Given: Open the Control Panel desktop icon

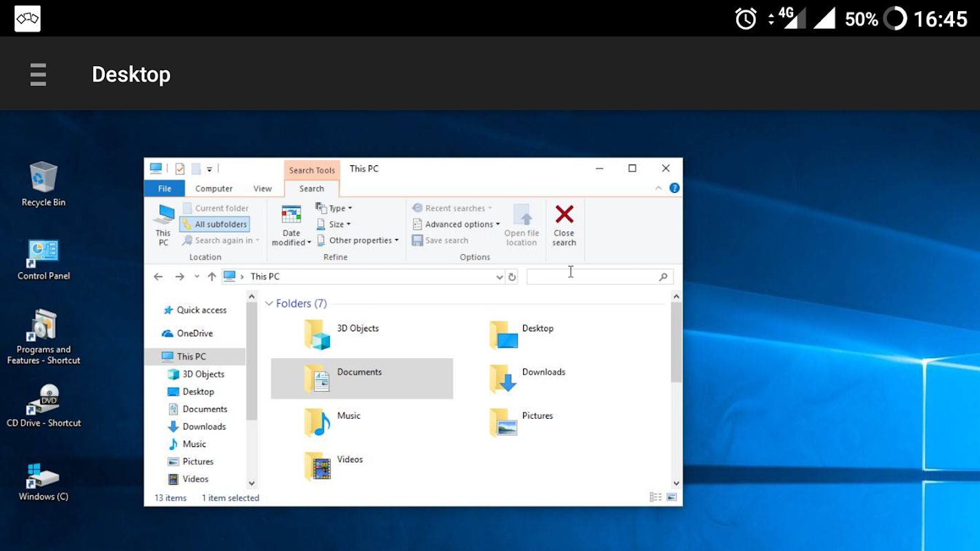Looking at the screenshot, I should [43, 253].
